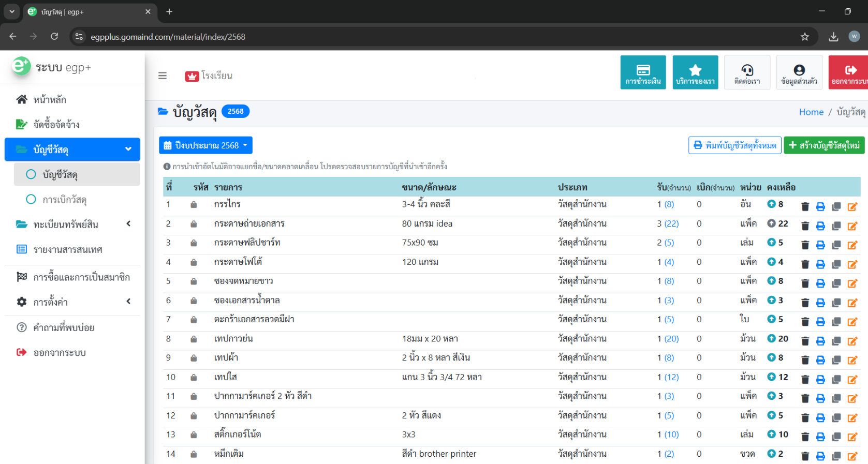Viewport: 868px width, 464px height.
Task: Click the edit icon for กระดาษโฟโต้ row
Action: 852,264
